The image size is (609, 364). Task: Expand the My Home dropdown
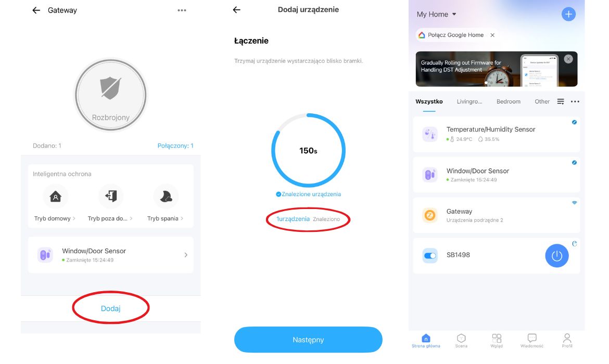click(x=454, y=14)
